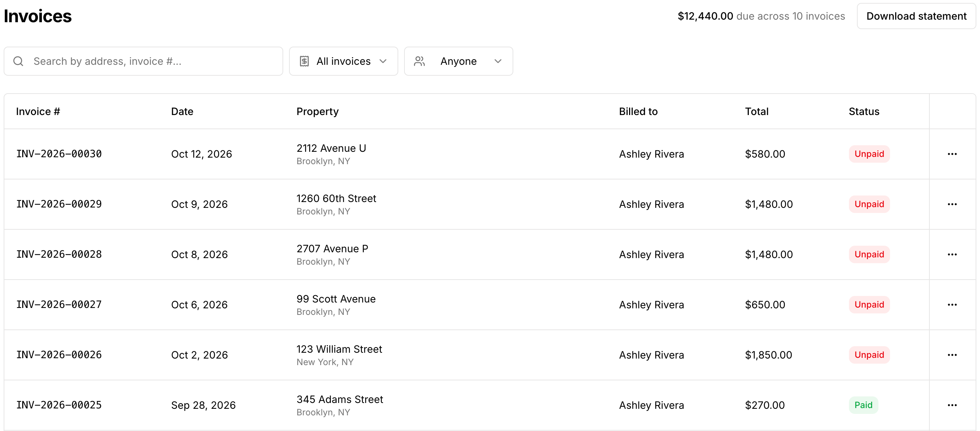980x431 pixels.
Task: Open more options for INV-2026-00030
Action: pos(952,154)
